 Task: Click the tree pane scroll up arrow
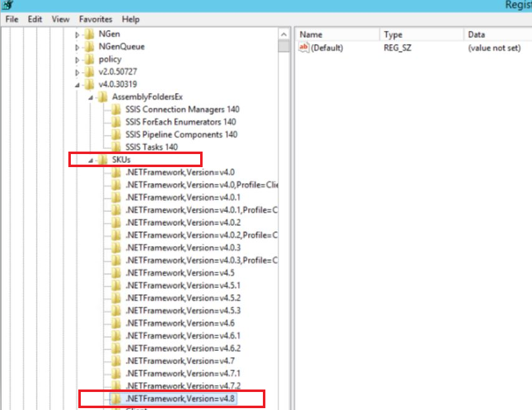(284, 34)
